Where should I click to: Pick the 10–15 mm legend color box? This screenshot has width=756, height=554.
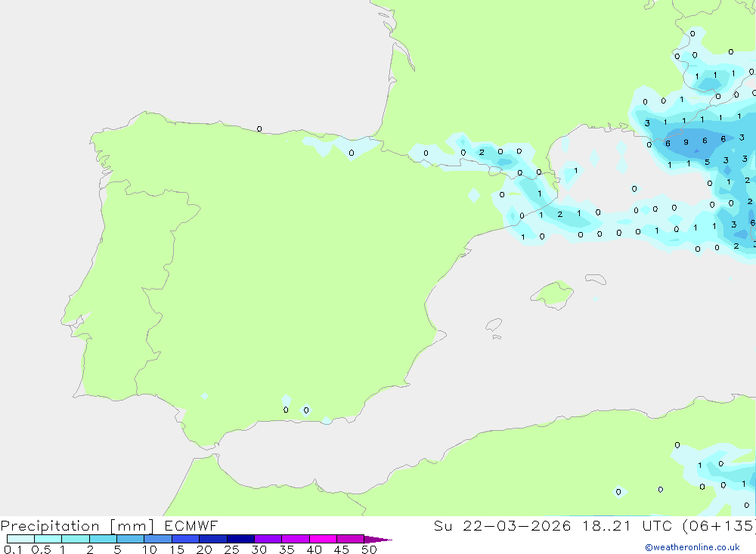[158, 539]
